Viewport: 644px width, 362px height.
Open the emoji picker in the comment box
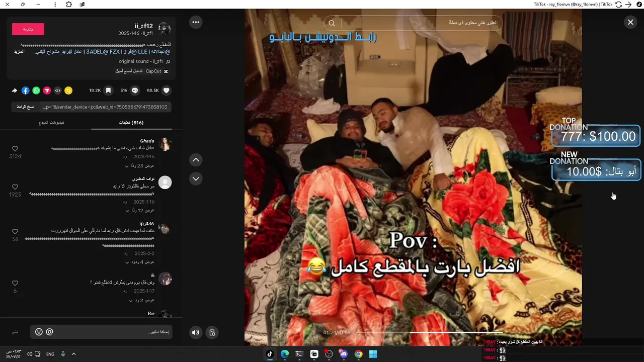point(39,332)
